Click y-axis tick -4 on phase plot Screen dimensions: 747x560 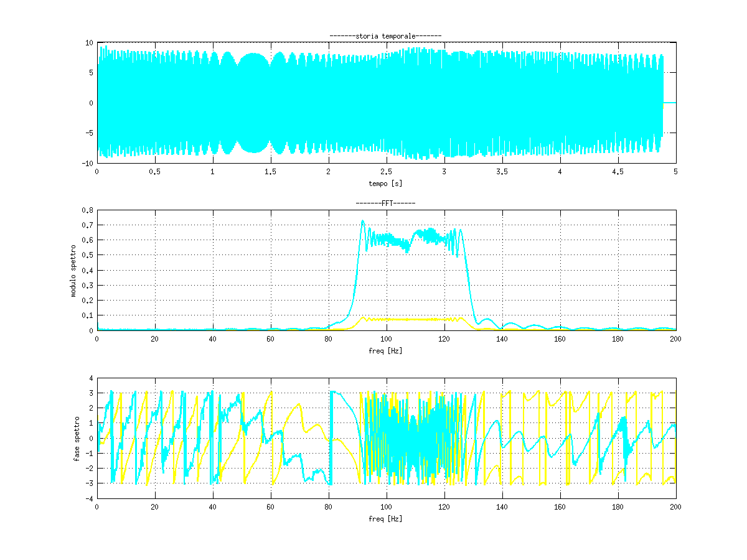(90, 498)
